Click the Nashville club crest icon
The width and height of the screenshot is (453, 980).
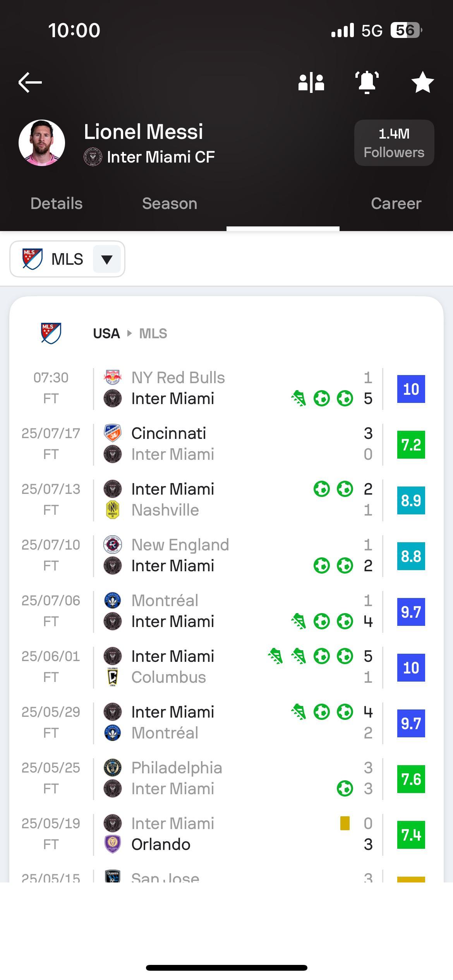pyautogui.click(x=113, y=510)
